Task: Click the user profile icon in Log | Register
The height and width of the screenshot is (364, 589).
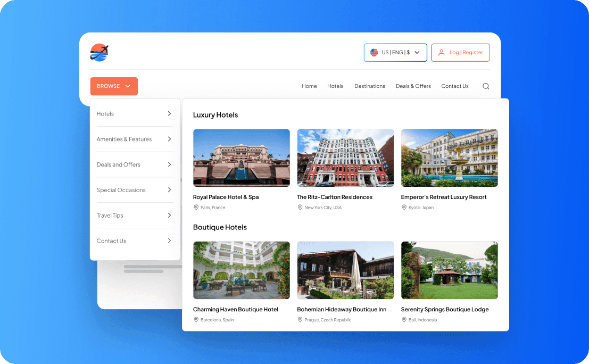Action: point(442,53)
